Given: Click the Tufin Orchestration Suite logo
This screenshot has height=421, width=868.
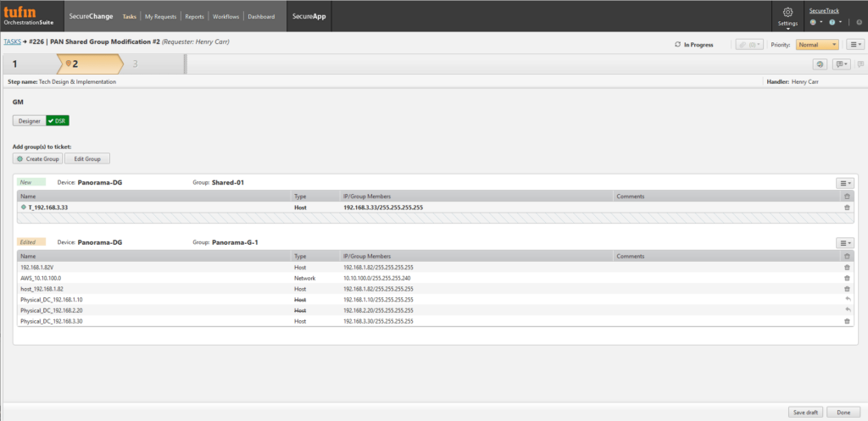Looking at the screenshot, I should 29,16.
